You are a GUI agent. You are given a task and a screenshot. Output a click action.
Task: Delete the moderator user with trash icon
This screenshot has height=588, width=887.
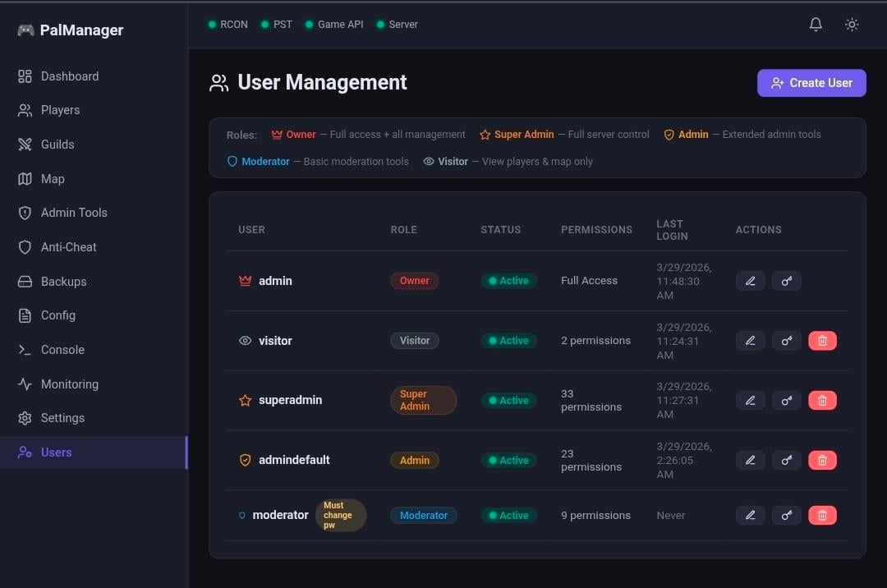(x=822, y=516)
